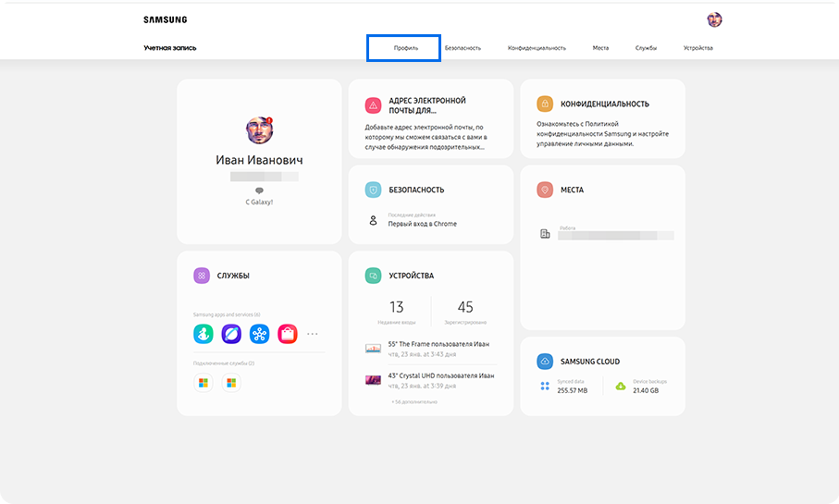Image resolution: width=839 pixels, height=504 pixels.
Task: Open the account avatar in the header
Action: 714,19
